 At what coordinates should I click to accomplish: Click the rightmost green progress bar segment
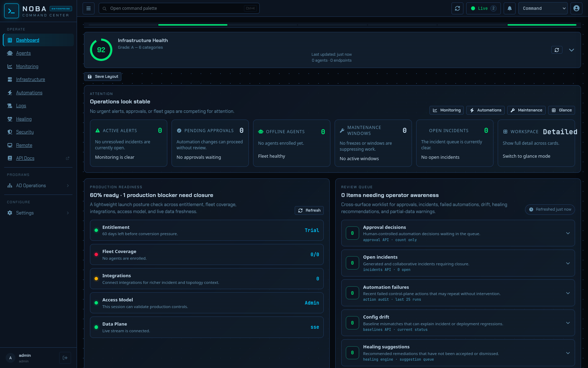click(542, 25)
